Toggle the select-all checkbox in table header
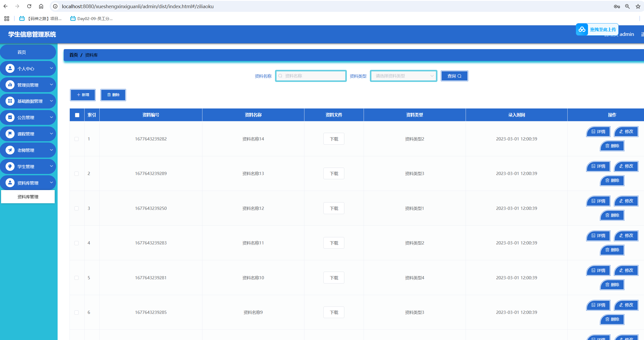This screenshot has height=340, width=644. (x=77, y=115)
